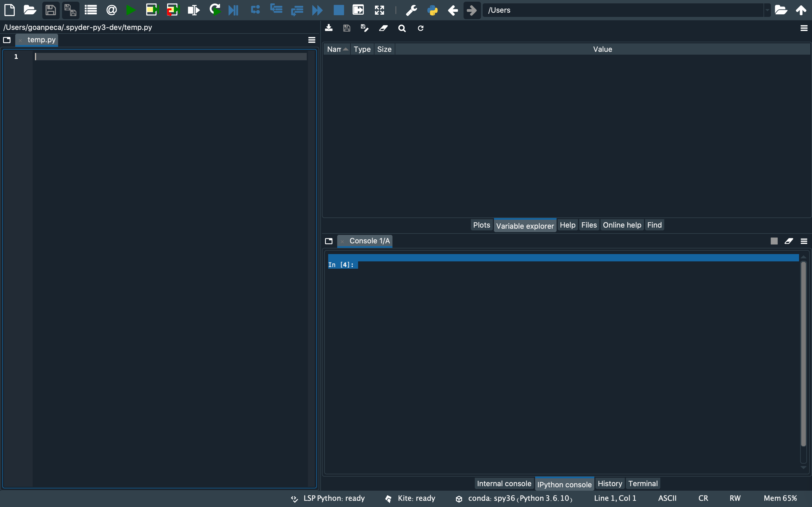
Task: Stop the current debugging session
Action: coord(338,10)
